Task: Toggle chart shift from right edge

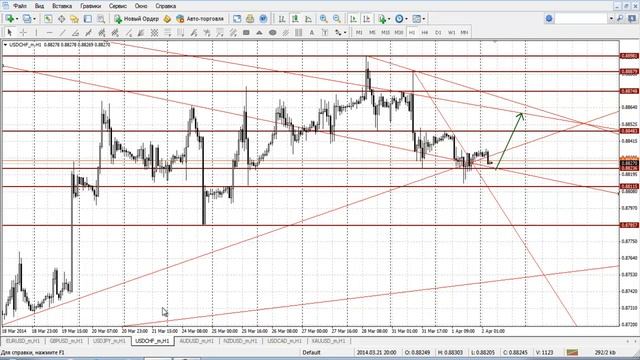Action: click(367, 19)
